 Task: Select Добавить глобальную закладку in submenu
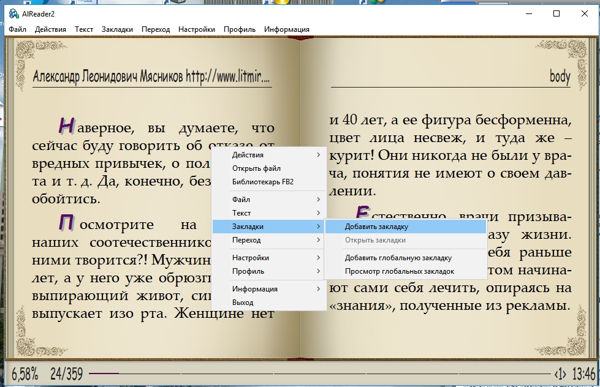click(x=406, y=258)
